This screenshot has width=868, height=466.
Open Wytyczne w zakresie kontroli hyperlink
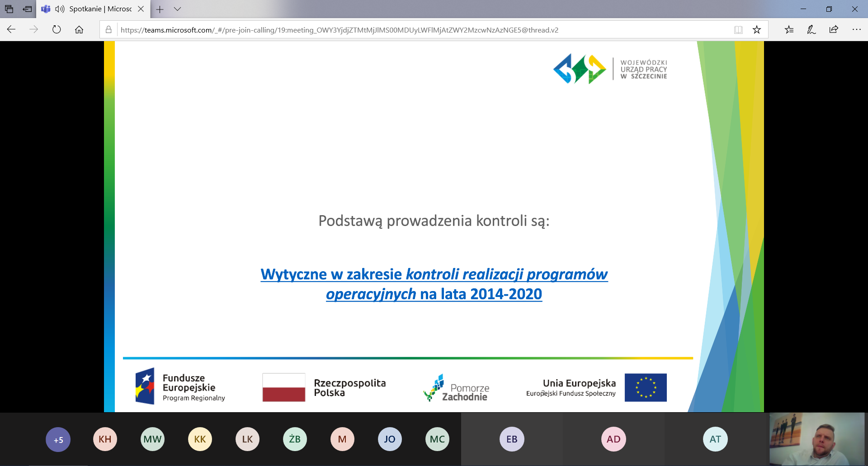pos(434,284)
